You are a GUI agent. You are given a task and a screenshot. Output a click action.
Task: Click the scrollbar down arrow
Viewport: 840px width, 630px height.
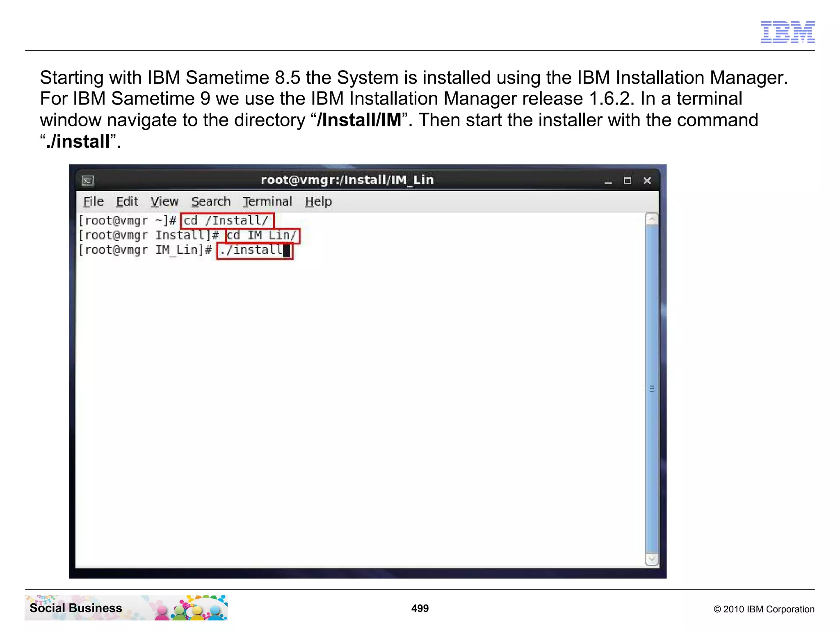(652, 559)
